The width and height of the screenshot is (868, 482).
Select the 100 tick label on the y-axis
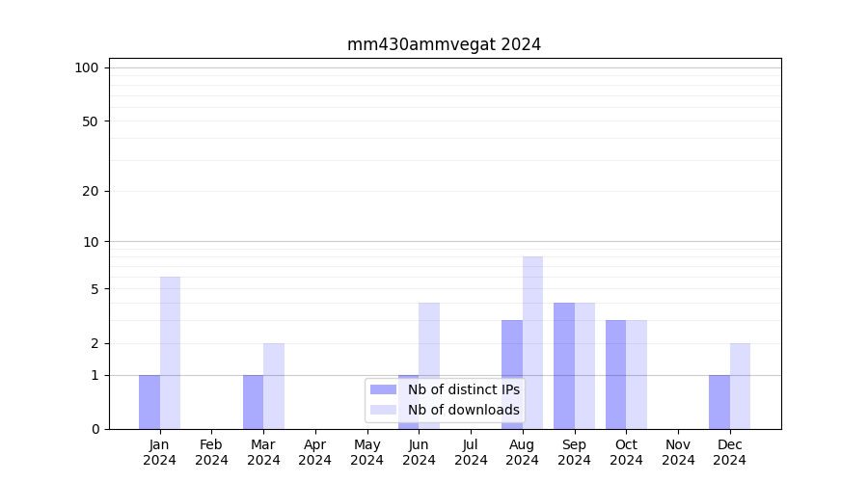pyautogui.click(x=87, y=67)
